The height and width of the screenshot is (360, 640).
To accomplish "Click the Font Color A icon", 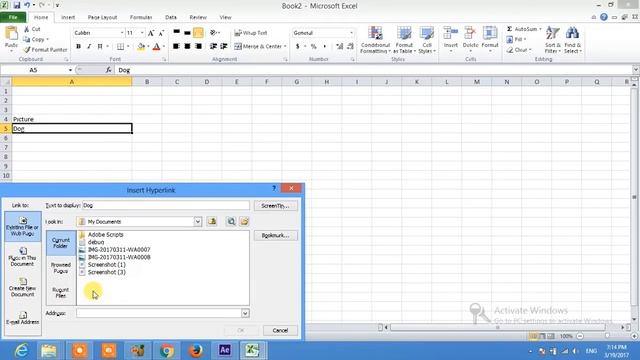I will pos(156,47).
